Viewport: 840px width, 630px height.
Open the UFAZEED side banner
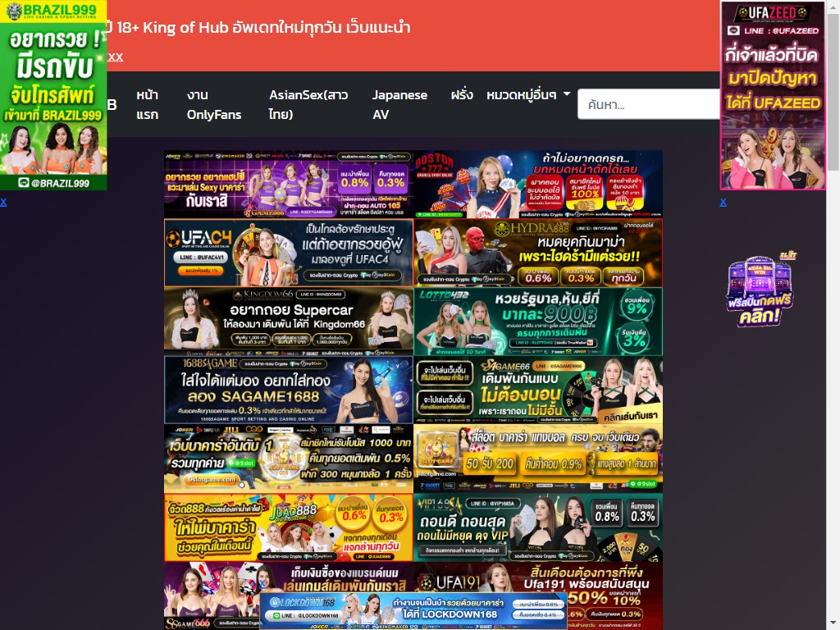point(773,95)
